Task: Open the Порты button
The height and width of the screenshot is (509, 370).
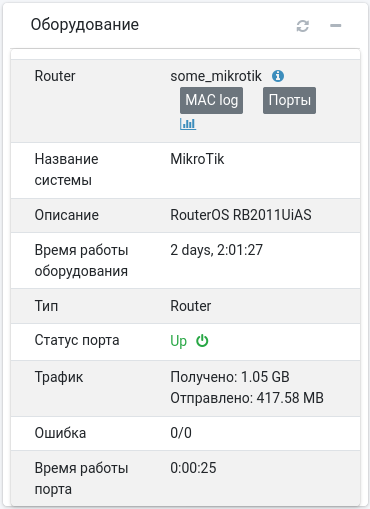Action: click(289, 100)
